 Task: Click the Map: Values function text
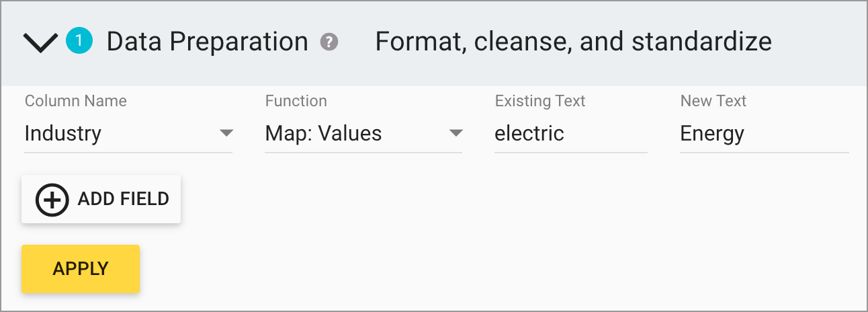click(x=324, y=133)
